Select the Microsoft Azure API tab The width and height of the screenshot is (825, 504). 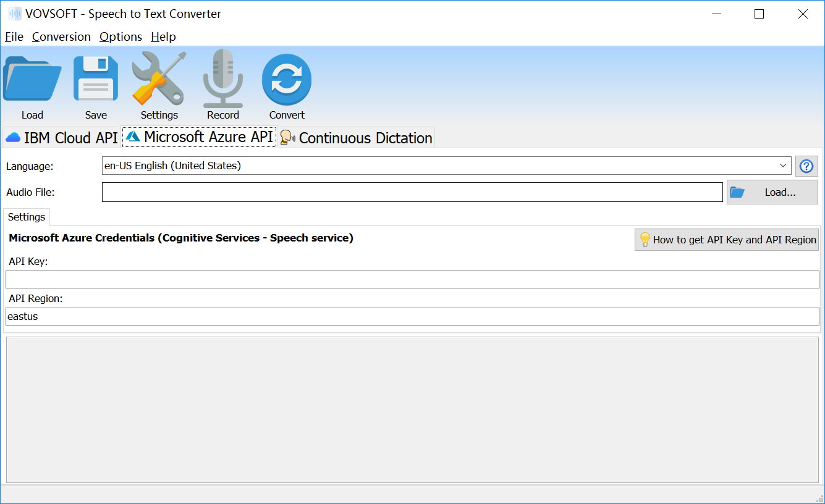(x=199, y=137)
